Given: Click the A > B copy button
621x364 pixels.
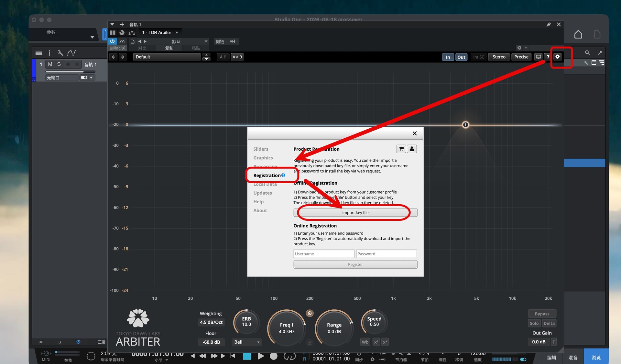Looking at the screenshot, I should tap(237, 57).
